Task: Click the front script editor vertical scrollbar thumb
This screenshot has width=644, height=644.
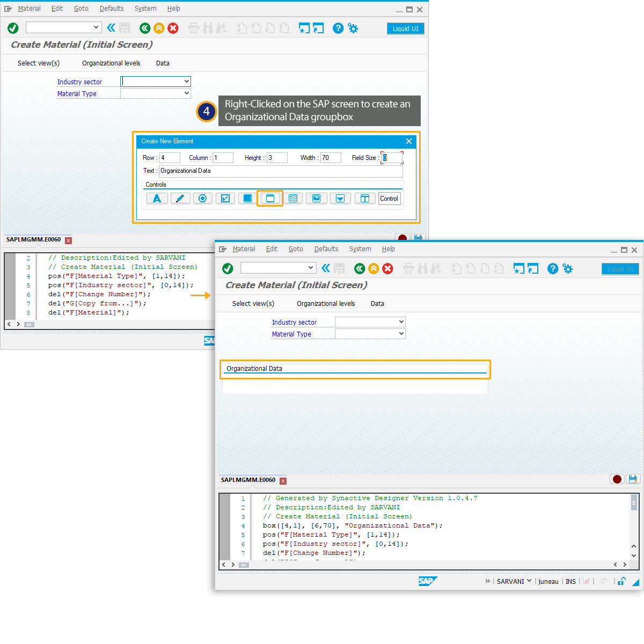Action: coord(634,503)
